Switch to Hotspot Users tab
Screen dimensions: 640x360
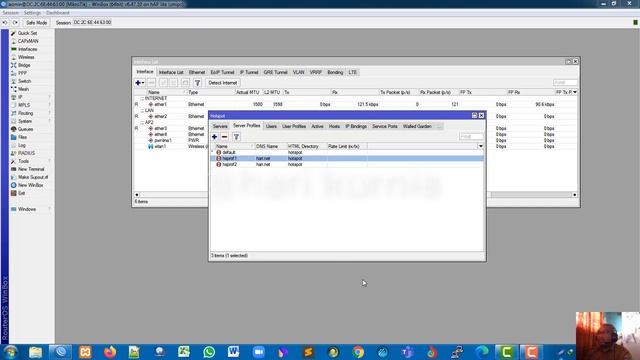pyautogui.click(x=271, y=127)
